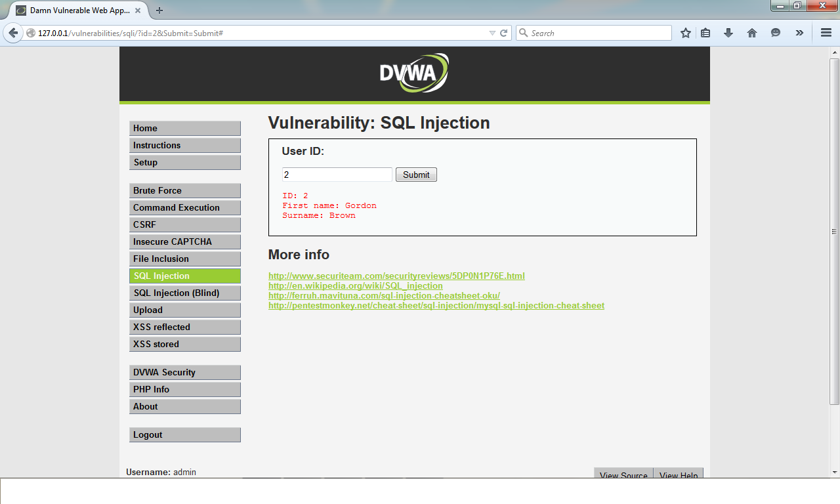Show bookmarks via the library icon
The image size is (840, 504).
(705, 32)
